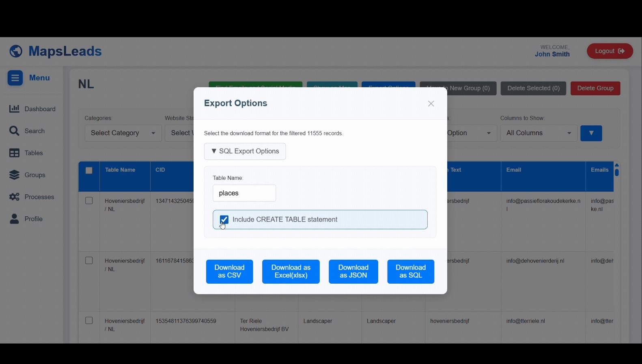This screenshot has height=364, width=642.
Task: Click the Tables grid icon in sidebar
Action: [14, 153]
